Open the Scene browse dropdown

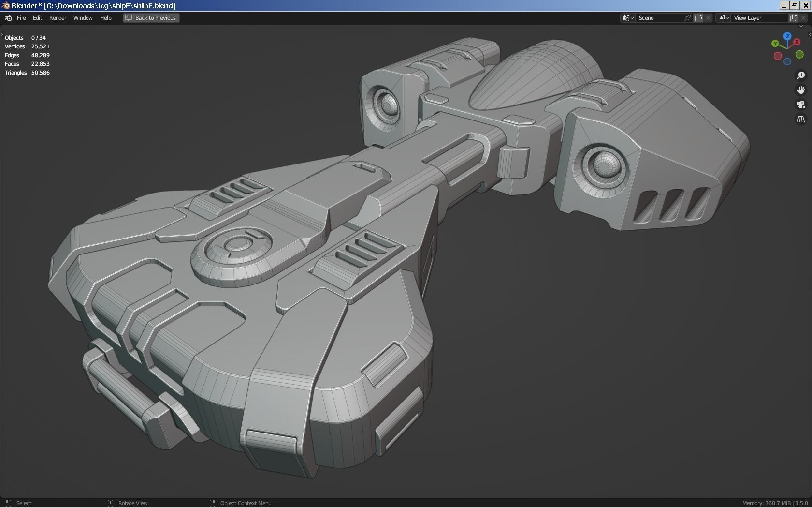pyautogui.click(x=627, y=18)
